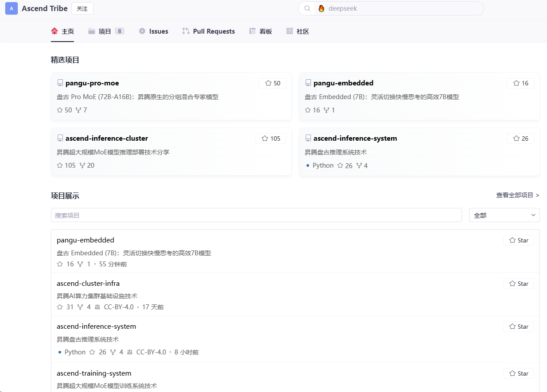Click the 昇腾超大规模MoE模型训练系统技术 description
The height and width of the screenshot is (392, 547).
107,386
